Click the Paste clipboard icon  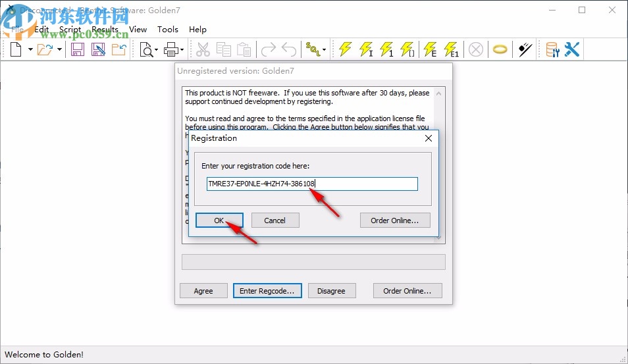244,49
